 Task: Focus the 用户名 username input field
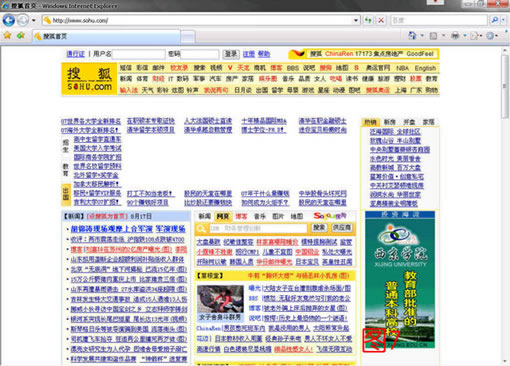(x=139, y=54)
